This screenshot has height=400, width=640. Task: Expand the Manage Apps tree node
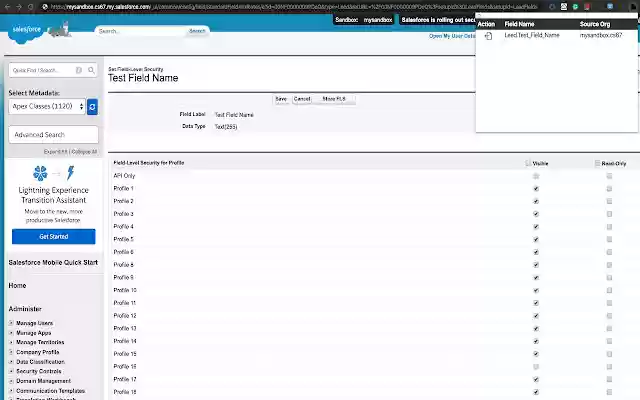click(11, 333)
